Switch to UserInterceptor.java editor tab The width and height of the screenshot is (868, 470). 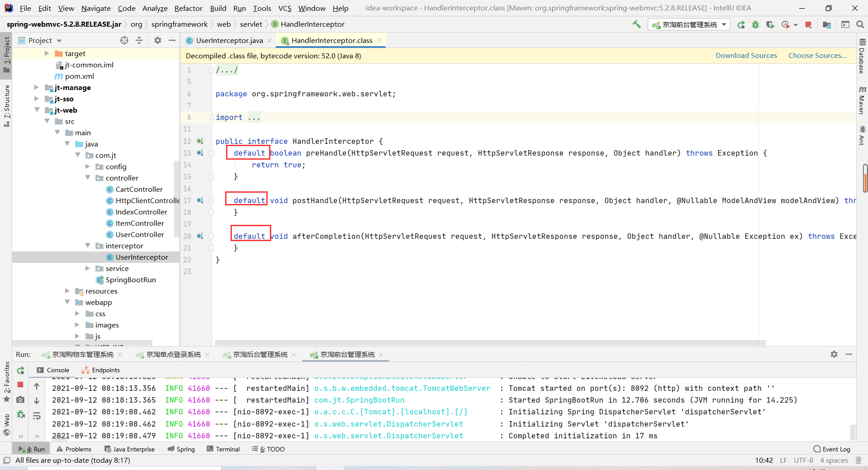pyautogui.click(x=229, y=40)
